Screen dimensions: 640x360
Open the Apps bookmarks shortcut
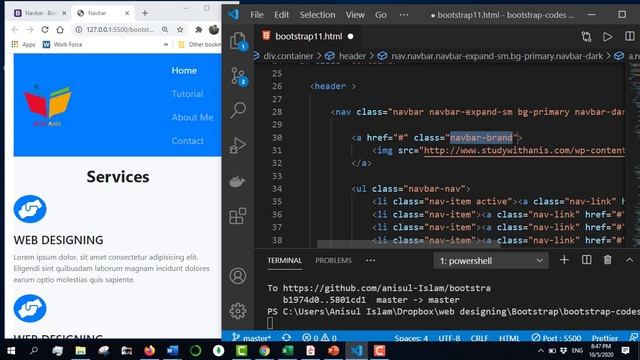pos(24,44)
